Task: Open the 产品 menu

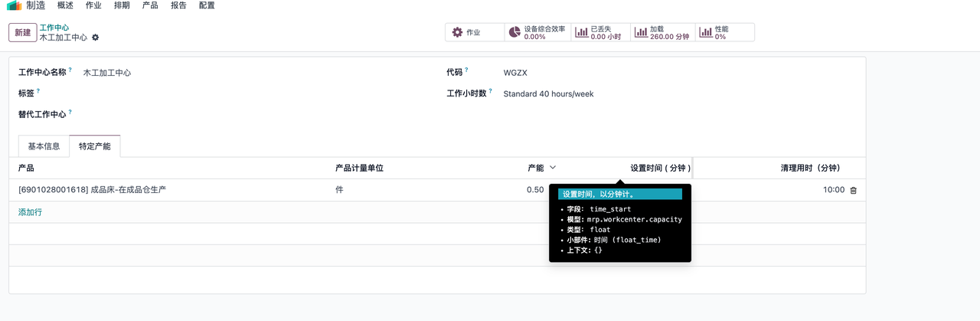Action: (150, 5)
